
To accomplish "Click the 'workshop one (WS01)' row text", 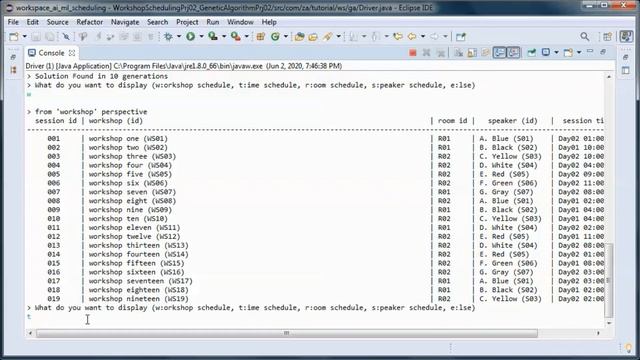I will [128, 138].
